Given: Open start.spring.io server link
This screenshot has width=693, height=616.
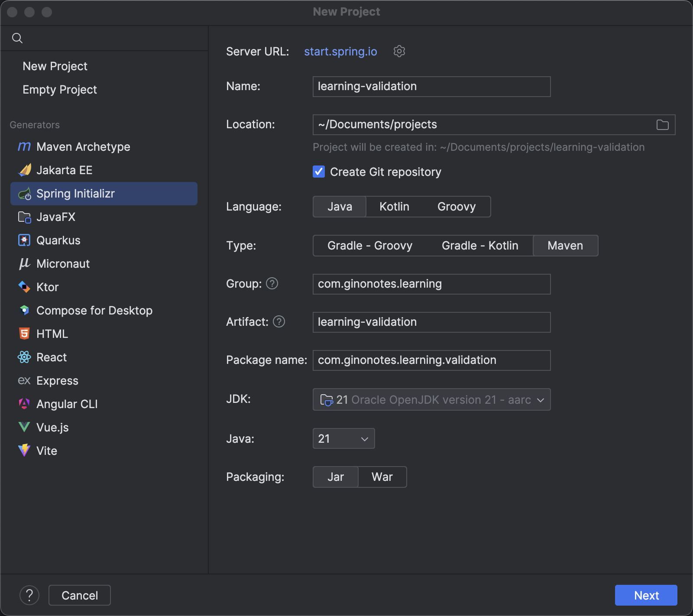Looking at the screenshot, I should point(340,51).
